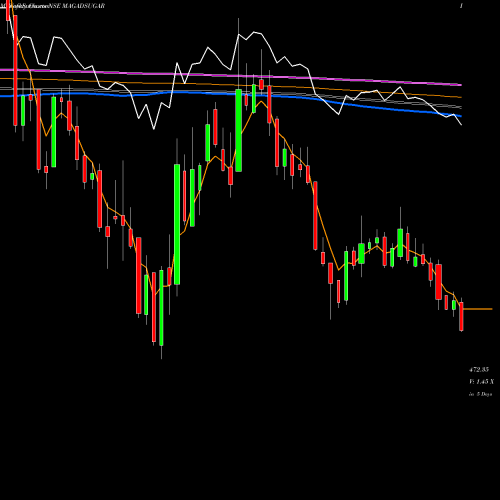Click the 'V: 1.45 X' volume text
Screen dimensions: 500x500
(482, 382)
